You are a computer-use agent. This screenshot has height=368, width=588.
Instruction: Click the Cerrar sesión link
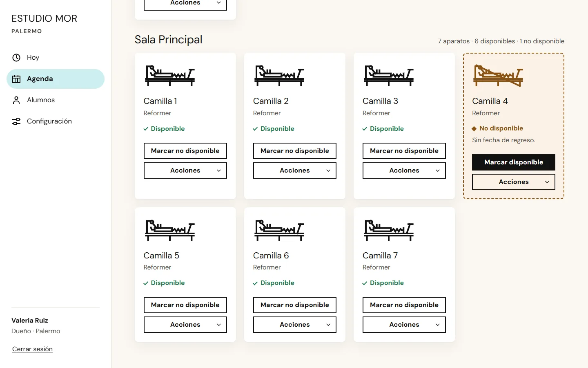[x=32, y=349]
